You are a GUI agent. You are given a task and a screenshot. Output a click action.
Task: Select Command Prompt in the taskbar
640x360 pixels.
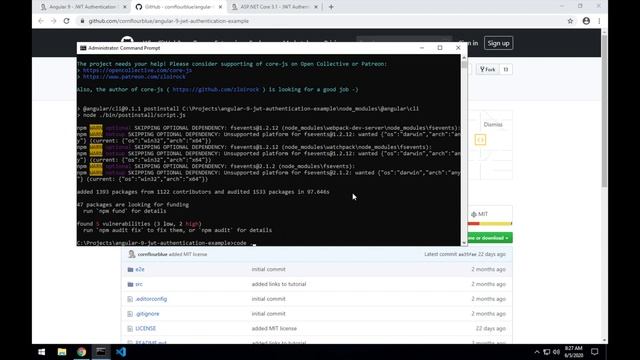pos(101,352)
